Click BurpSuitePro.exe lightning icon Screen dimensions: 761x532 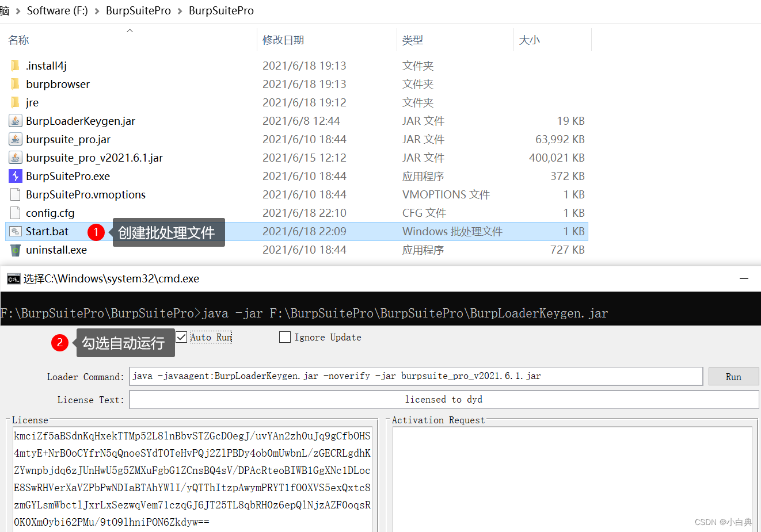(x=16, y=176)
